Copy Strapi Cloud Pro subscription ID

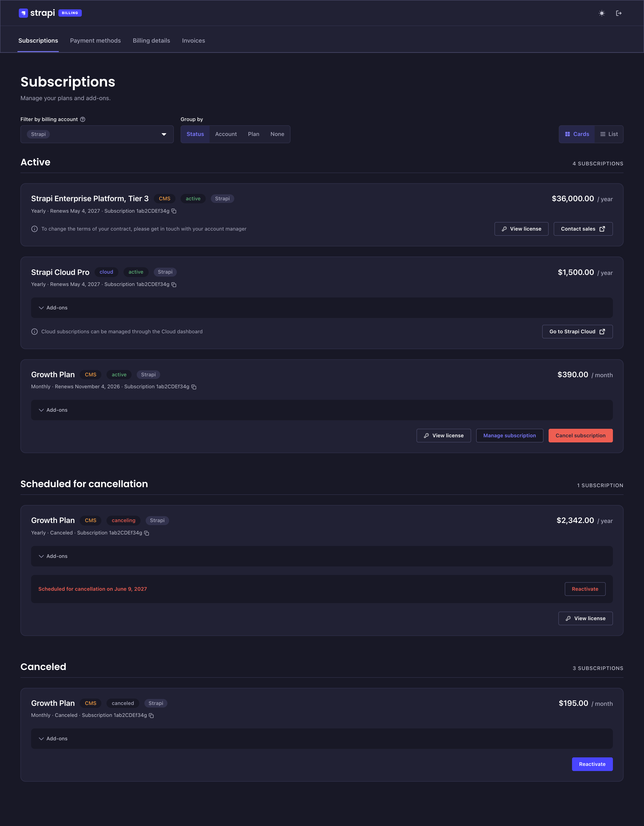coord(174,284)
